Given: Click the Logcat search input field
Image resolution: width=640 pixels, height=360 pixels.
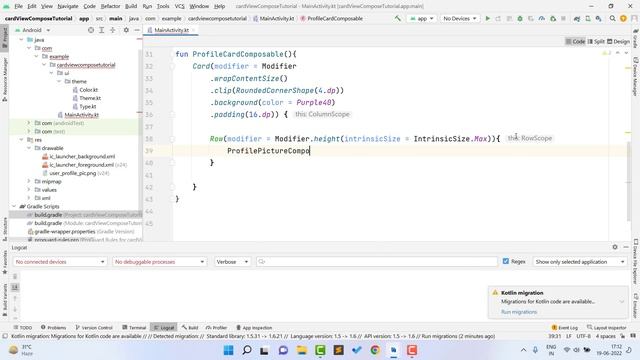Looking at the screenshot, I should 377,262.
